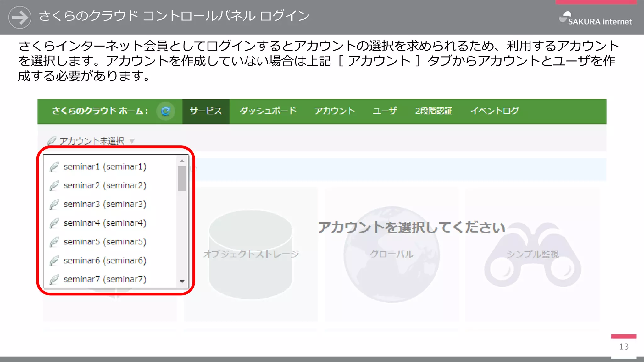Click the arrow icon in slide header

[x=20, y=17]
